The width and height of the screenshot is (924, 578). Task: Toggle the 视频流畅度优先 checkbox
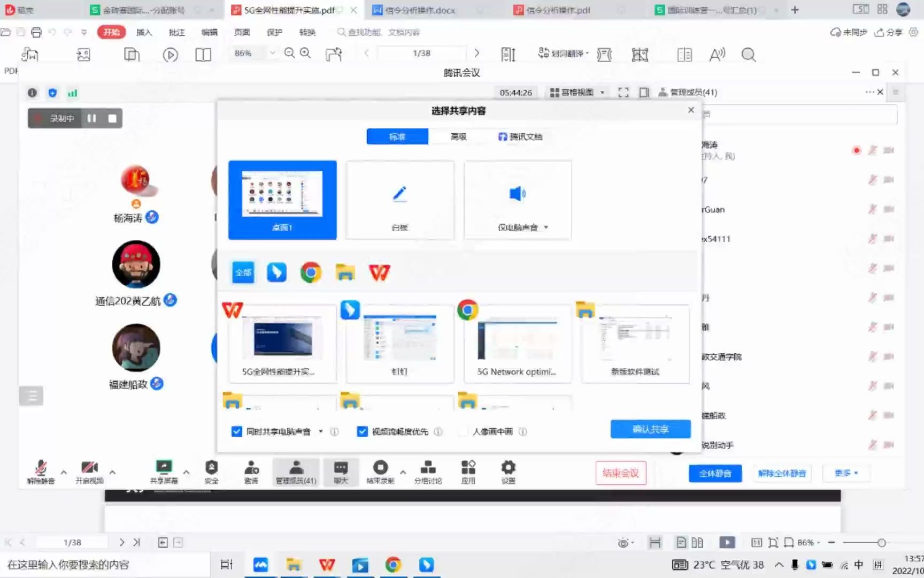pos(362,431)
